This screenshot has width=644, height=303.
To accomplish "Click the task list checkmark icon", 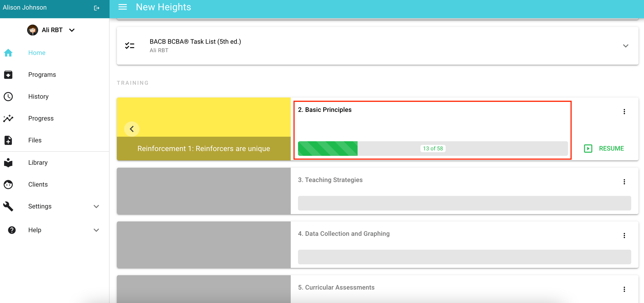I will (x=129, y=46).
